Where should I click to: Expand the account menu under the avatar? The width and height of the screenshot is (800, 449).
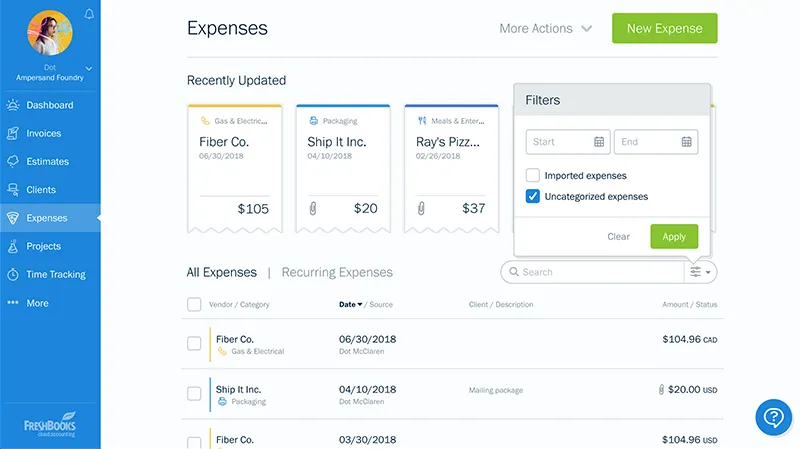89,68
